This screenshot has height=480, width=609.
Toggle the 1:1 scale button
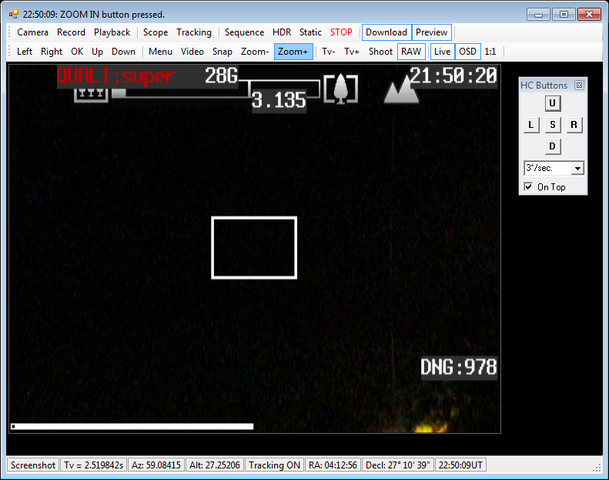tap(490, 52)
